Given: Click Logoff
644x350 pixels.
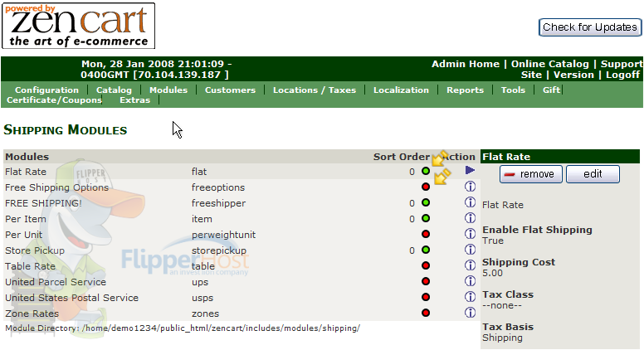Looking at the screenshot, I should point(622,75).
